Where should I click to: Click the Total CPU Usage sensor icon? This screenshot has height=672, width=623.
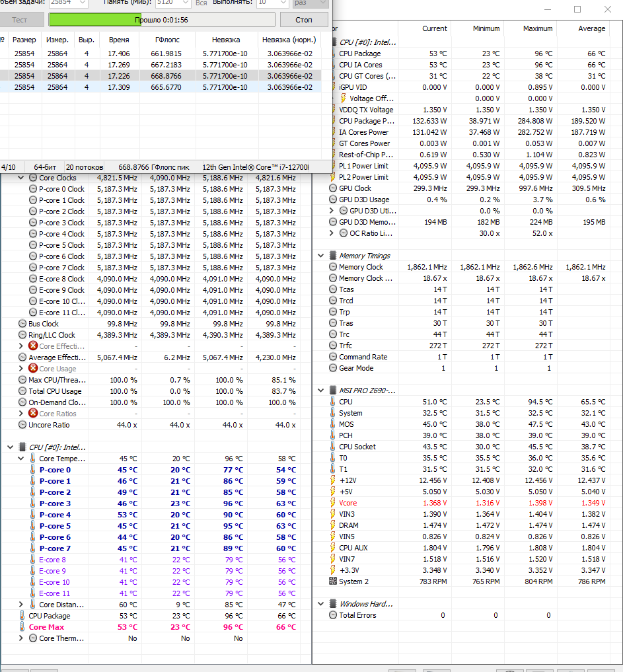pos(22,391)
